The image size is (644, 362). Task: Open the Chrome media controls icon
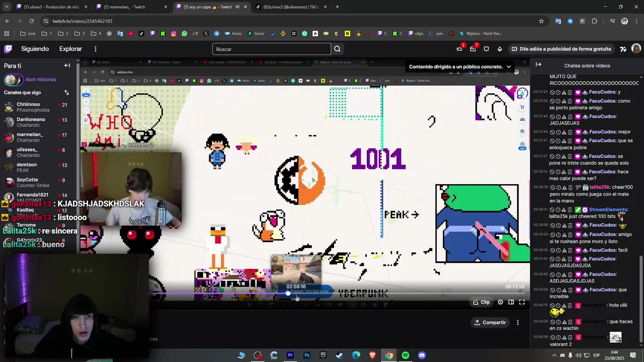coord(612,21)
